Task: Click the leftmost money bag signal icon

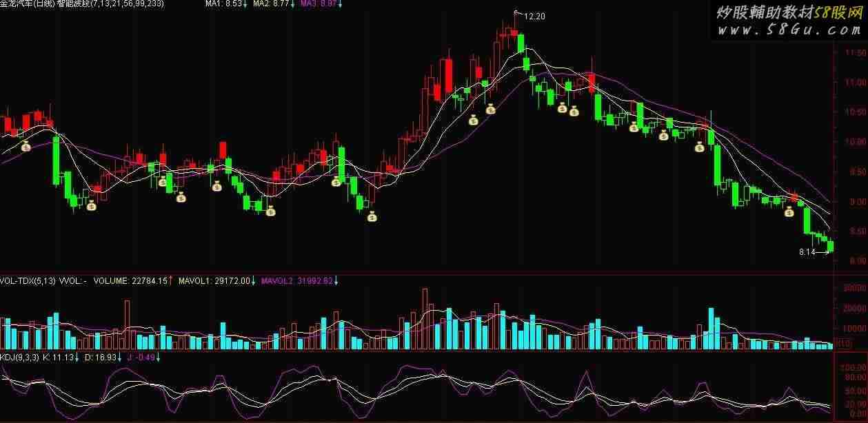Action: click(x=26, y=146)
